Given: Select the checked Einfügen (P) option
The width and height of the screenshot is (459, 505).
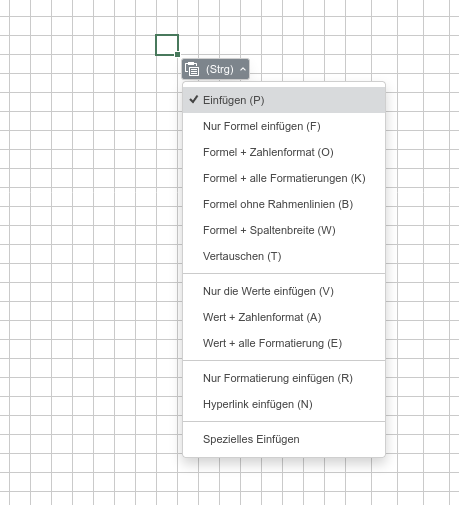Looking at the screenshot, I should 284,100.
